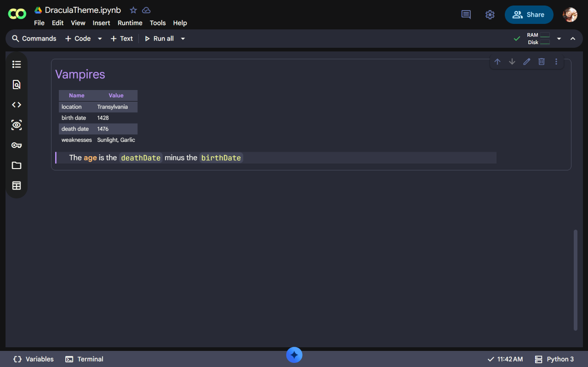Click the 11:42 AM execution status
The image size is (588, 367).
click(505, 359)
